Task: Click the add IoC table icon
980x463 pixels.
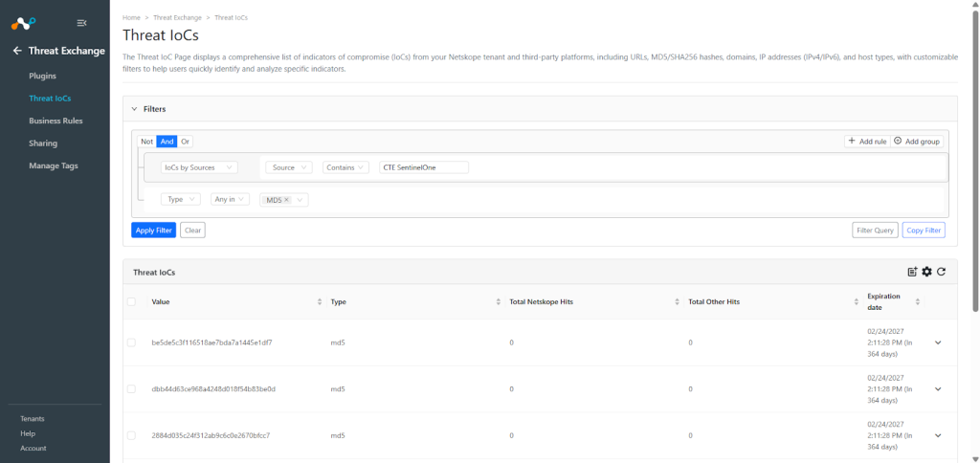Action: (x=912, y=272)
